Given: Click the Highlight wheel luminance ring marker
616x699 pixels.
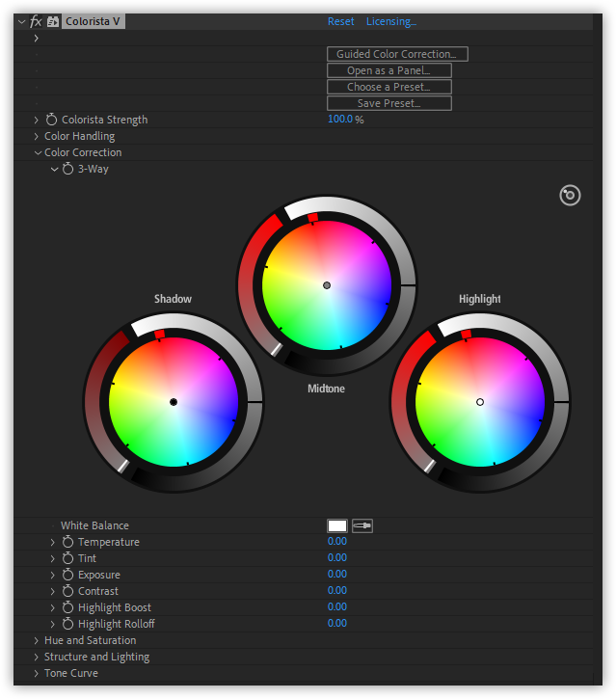Looking at the screenshot, I should (562, 402).
